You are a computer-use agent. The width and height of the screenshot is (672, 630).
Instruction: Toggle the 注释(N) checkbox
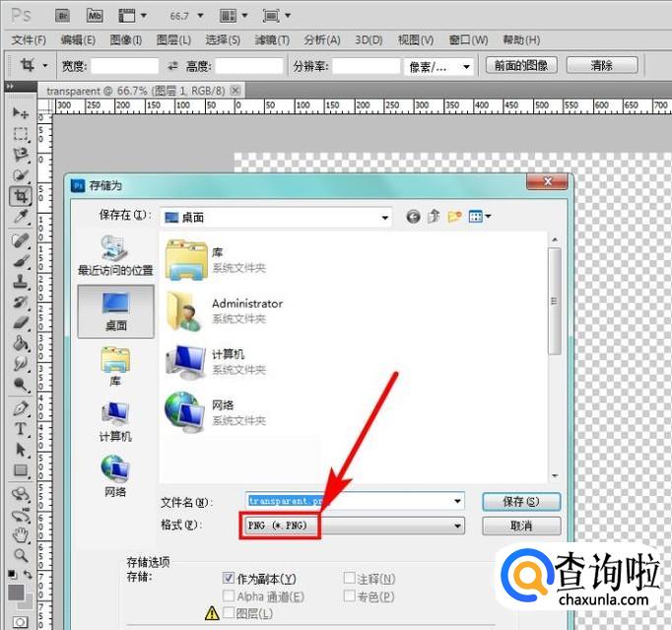(x=349, y=578)
